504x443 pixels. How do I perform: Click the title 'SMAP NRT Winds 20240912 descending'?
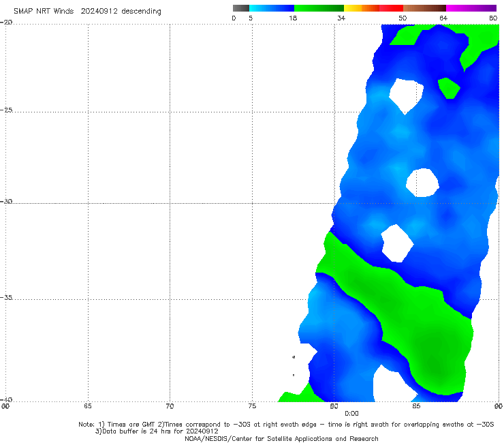coord(87,12)
